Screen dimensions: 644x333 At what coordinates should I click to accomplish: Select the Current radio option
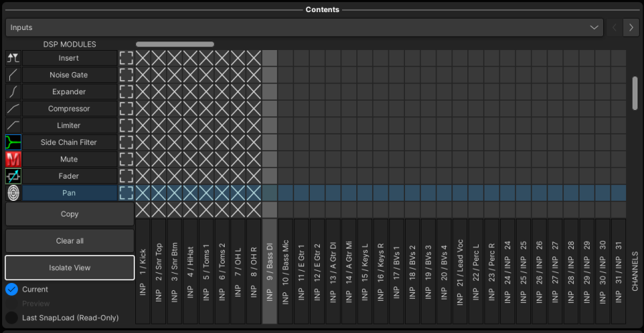point(11,289)
